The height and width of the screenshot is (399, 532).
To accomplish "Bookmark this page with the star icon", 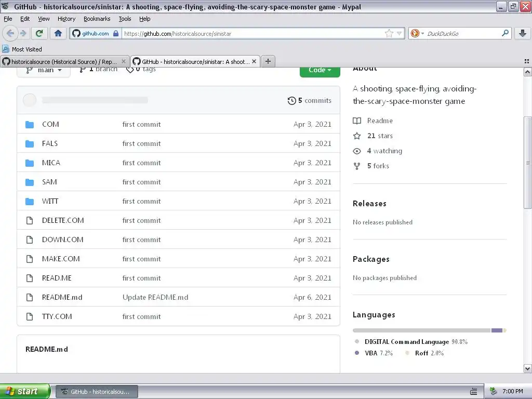I will pos(389,33).
